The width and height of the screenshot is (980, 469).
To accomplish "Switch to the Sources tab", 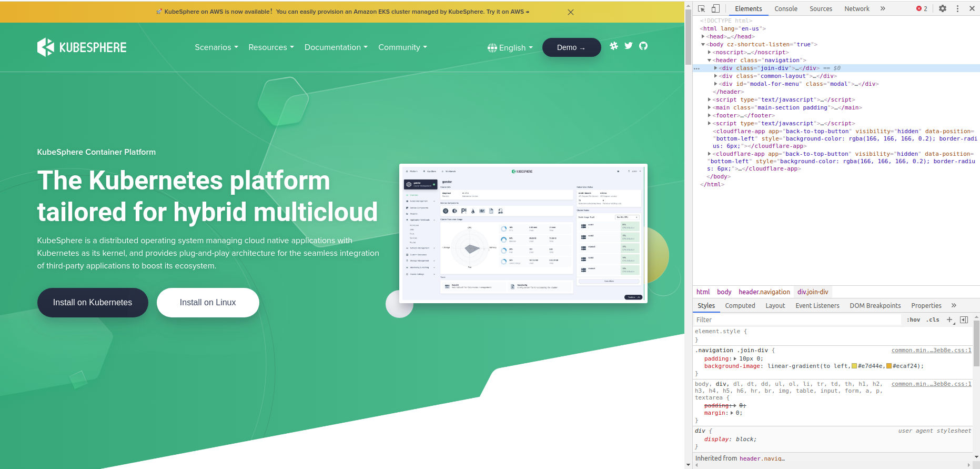I will click(x=821, y=8).
